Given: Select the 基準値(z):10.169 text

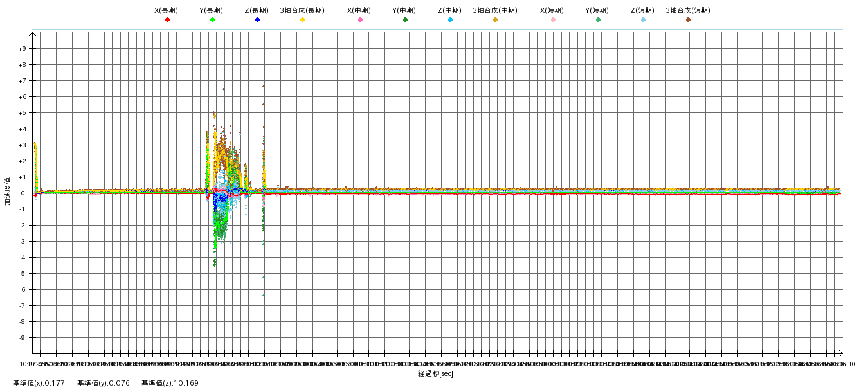Looking at the screenshot, I should [170, 384].
